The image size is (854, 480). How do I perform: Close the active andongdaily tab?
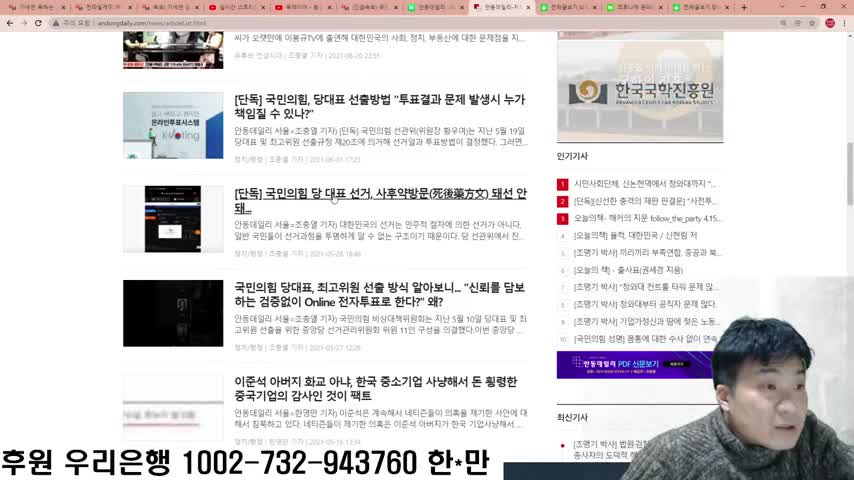(528, 8)
